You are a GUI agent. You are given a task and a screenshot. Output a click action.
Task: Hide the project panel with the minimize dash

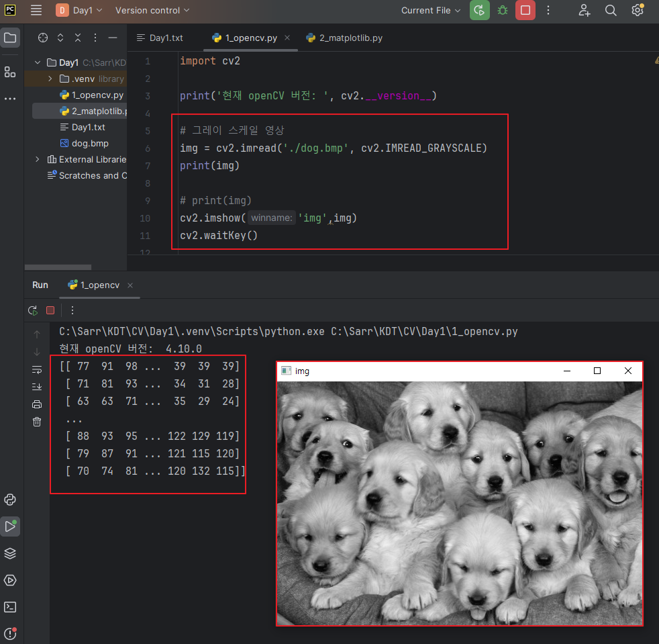coord(113,38)
